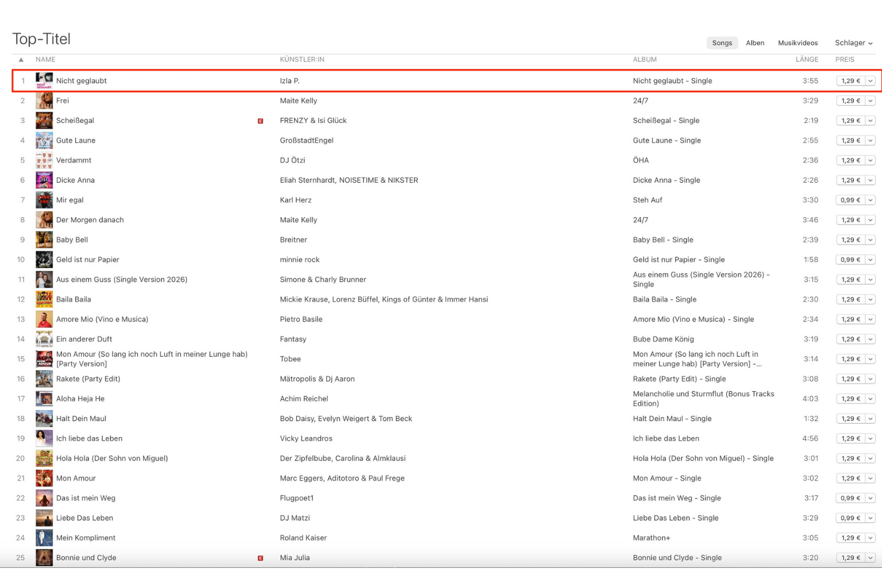The height and width of the screenshot is (588, 882).
Task: Expand buy options arrow for Aloha Heja He
Action: pyautogui.click(x=871, y=399)
